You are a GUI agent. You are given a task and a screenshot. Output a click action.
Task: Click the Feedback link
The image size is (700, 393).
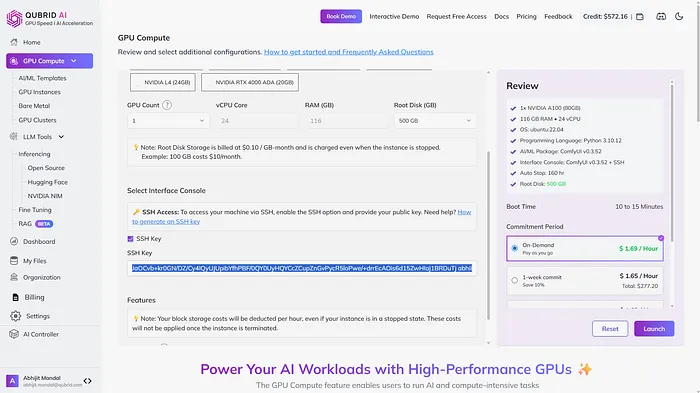click(x=558, y=17)
